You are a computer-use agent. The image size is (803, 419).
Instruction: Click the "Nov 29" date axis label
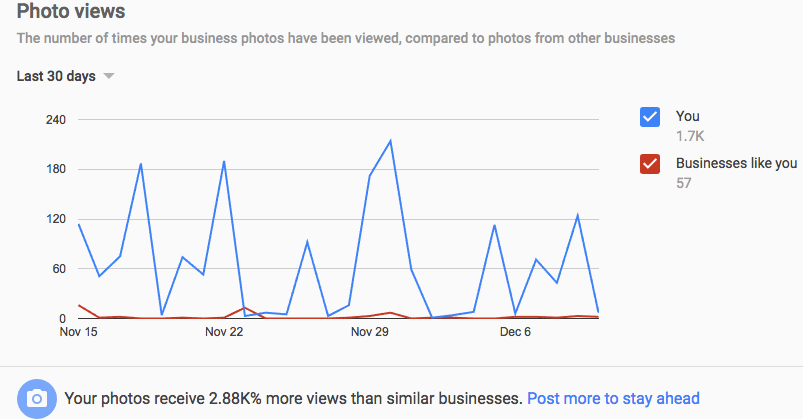[x=368, y=331]
